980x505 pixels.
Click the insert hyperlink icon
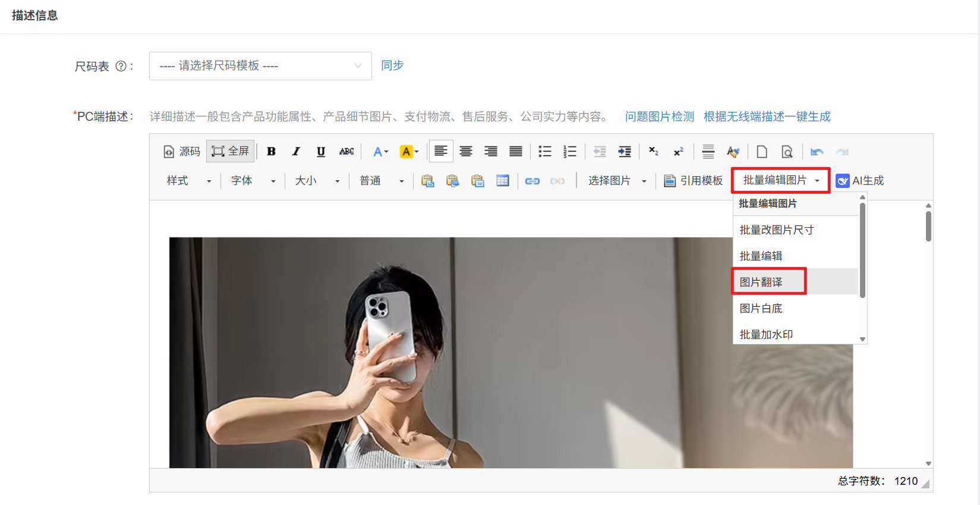[532, 181]
